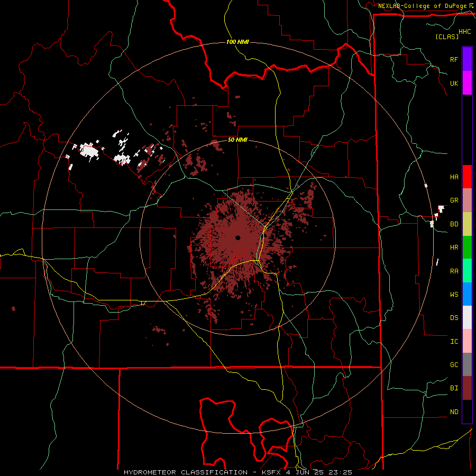Click the 23:25 timestamp in caption

coord(342,472)
